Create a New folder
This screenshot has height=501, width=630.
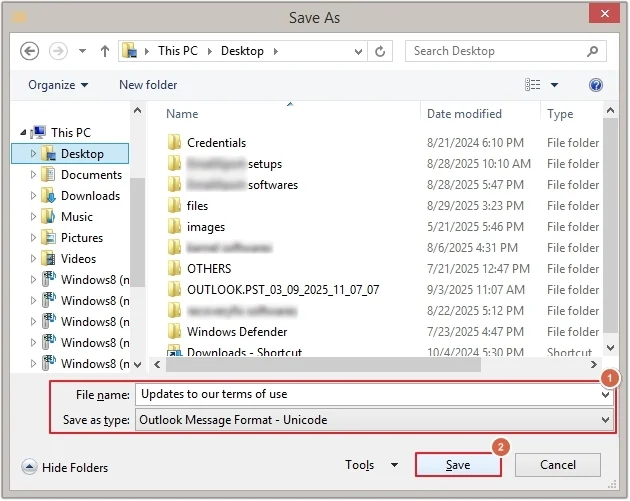coord(148,85)
